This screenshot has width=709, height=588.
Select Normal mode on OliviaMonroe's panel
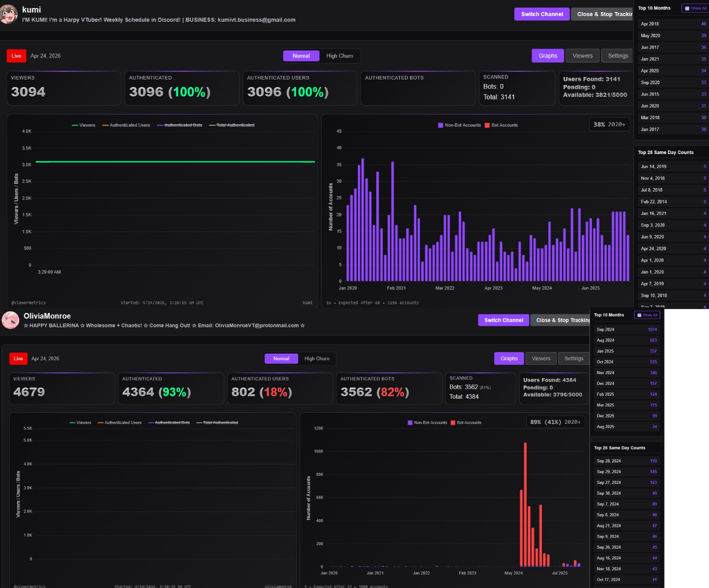281,359
